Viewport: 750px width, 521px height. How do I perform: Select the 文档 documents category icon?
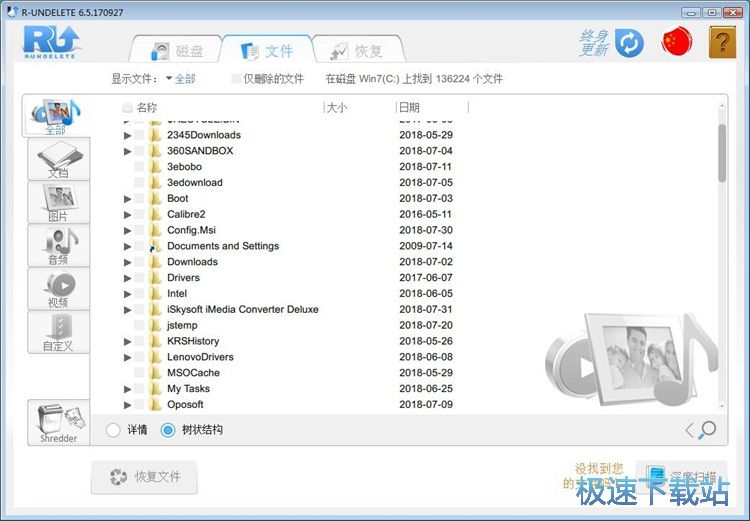click(56, 158)
